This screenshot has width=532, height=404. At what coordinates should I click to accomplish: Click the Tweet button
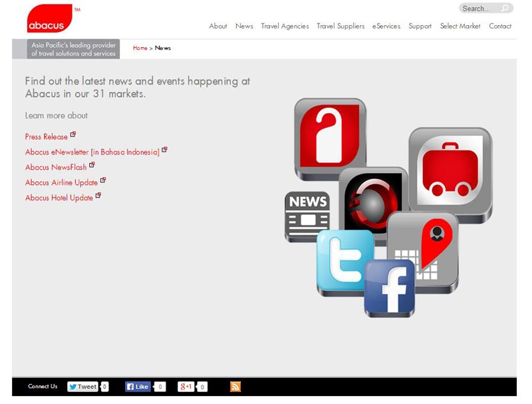(82, 387)
